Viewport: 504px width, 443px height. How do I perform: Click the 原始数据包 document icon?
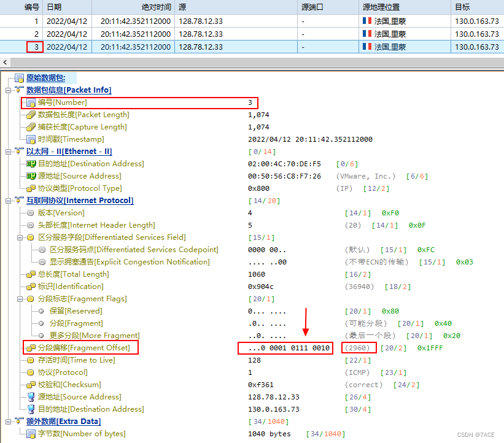[19, 78]
